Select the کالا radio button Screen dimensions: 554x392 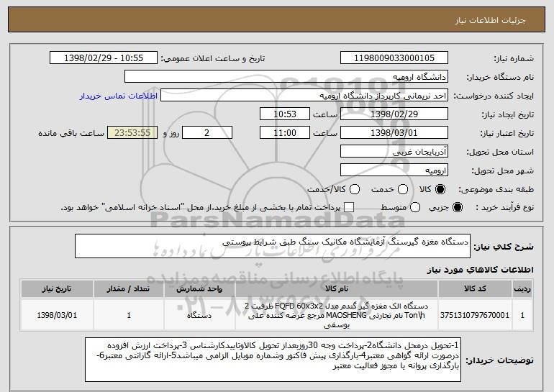click(440, 189)
